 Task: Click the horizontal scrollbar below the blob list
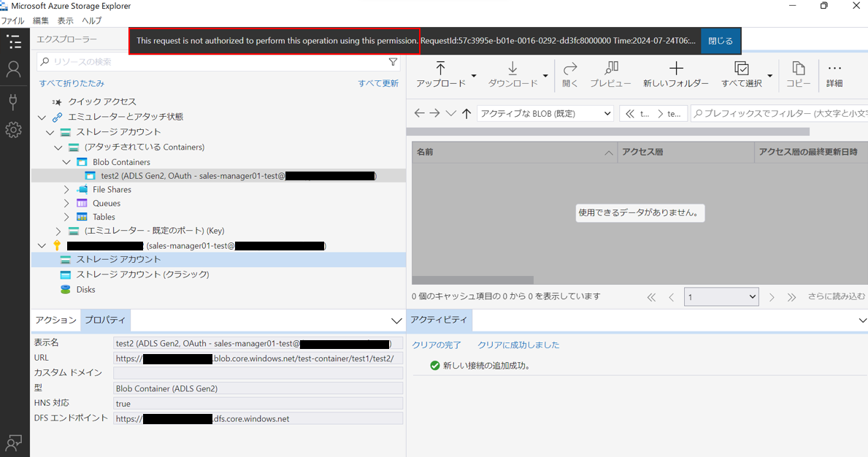[x=473, y=280]
